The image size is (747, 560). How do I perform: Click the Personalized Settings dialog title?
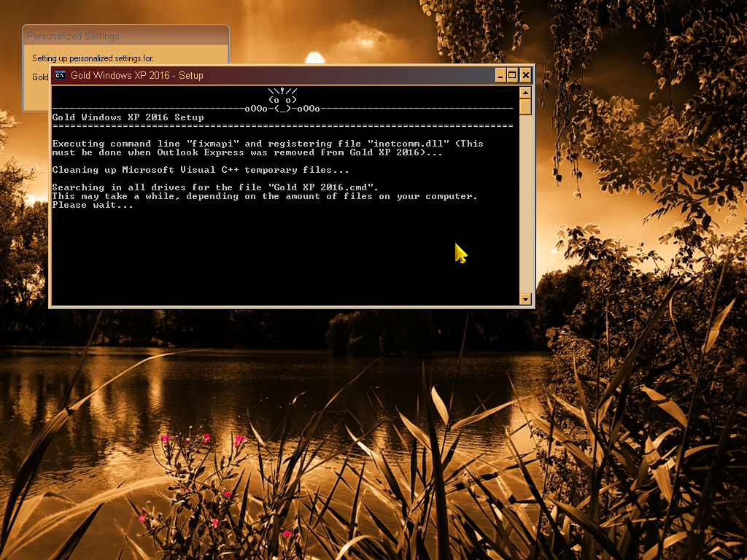(73, 36)
